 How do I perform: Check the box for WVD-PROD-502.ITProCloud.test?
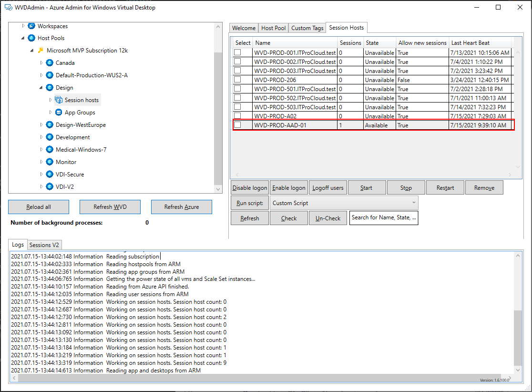point(237,97)
